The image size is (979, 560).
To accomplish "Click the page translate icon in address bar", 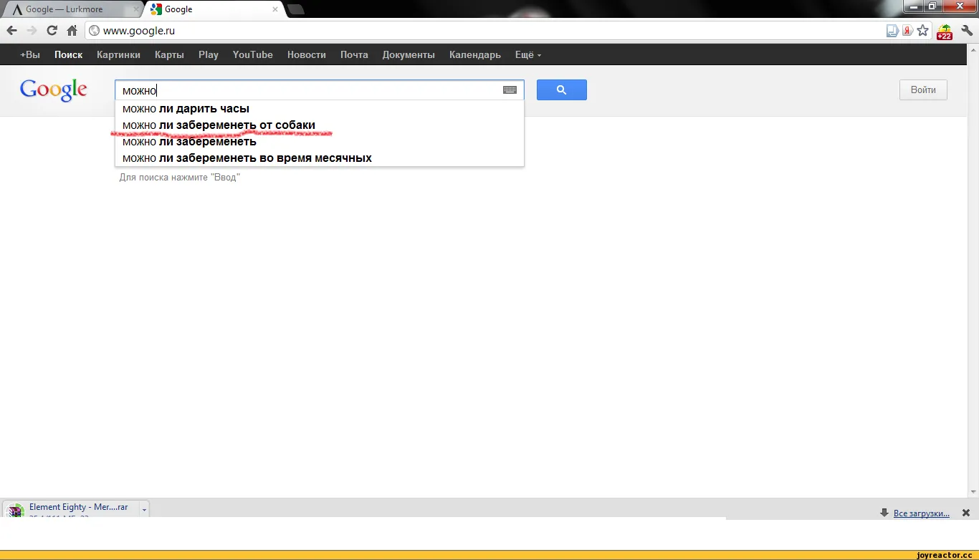I will [x=892, y=31].
